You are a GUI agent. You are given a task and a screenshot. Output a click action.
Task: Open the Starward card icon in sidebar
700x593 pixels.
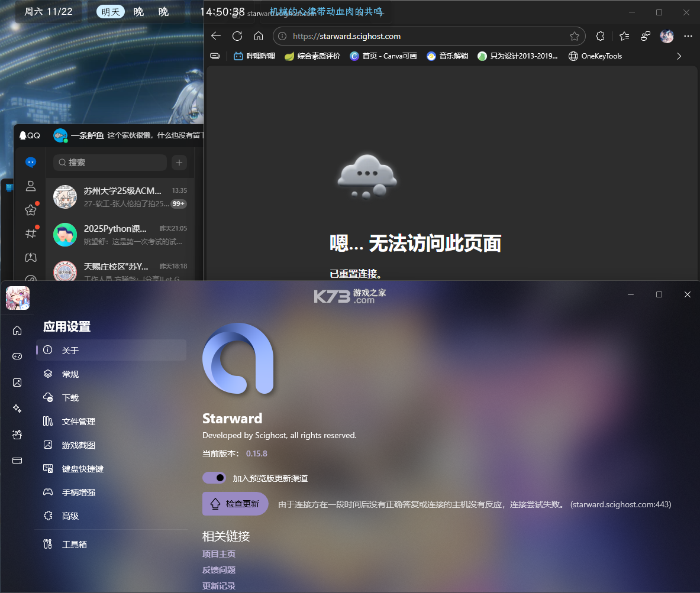point(17,461)
